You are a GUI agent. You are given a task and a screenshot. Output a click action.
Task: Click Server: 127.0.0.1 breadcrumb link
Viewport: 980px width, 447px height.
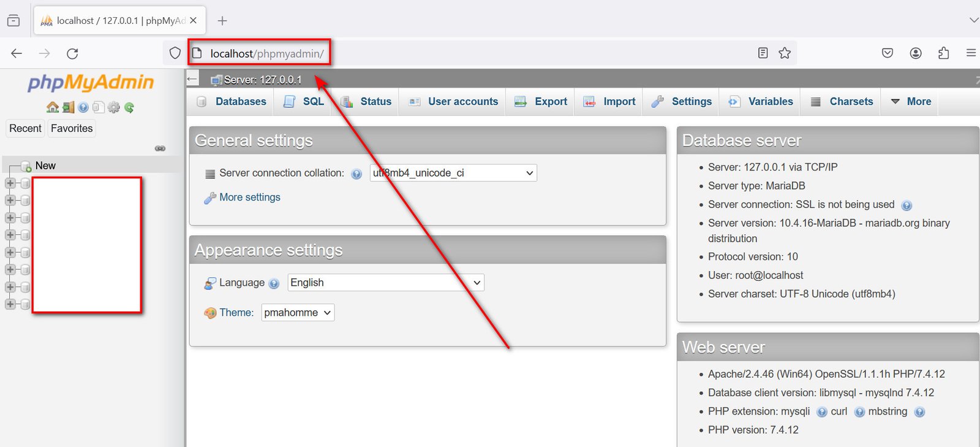[x=263, y=80]
